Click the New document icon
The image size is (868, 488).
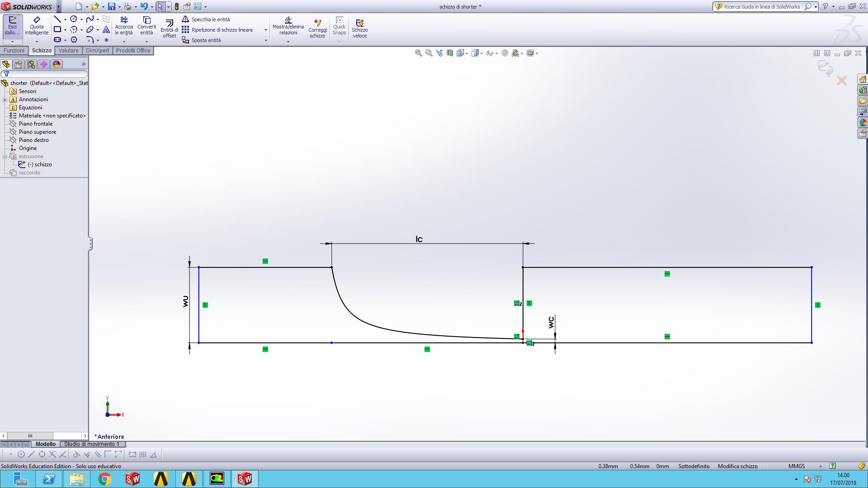pyautogui.click(x=79, y=6)
